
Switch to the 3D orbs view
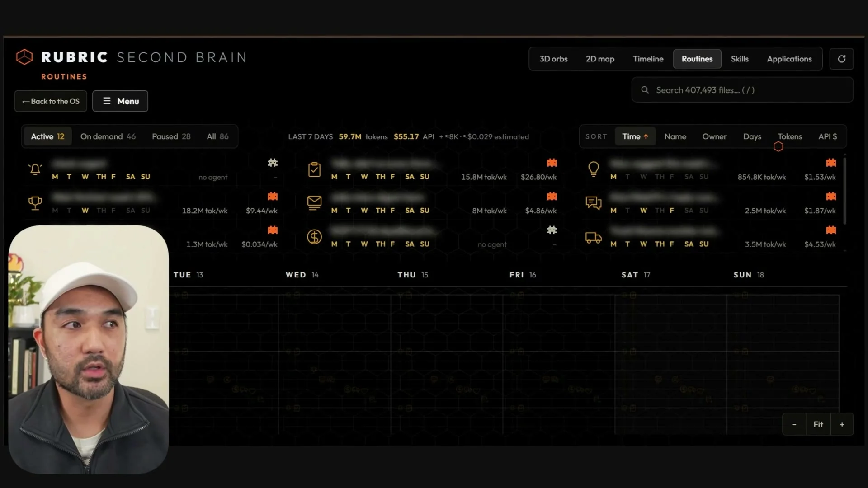click(553, 59)
